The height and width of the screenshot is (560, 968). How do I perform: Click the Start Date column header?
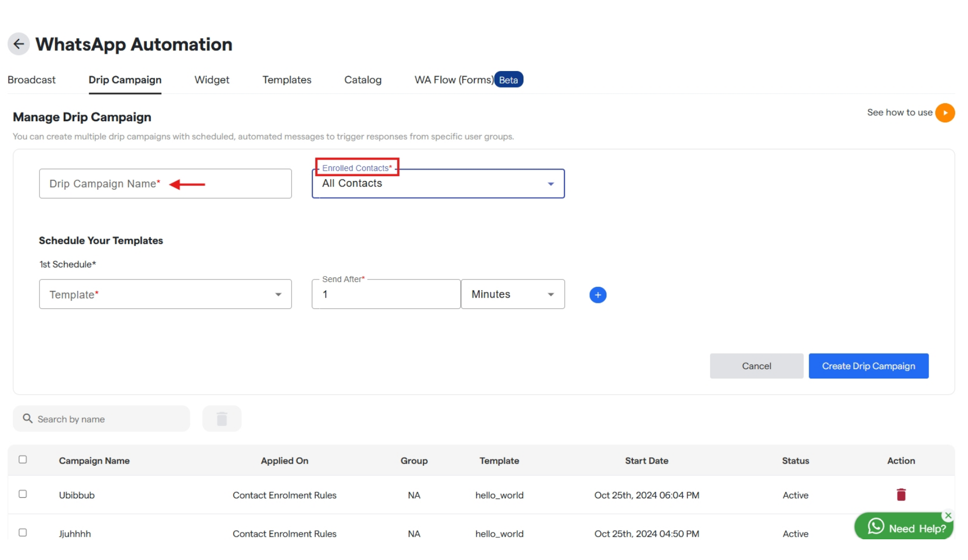(647, 460)
